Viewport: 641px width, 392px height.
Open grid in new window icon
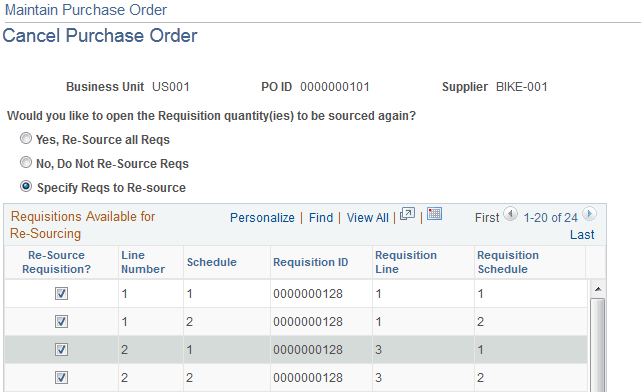tap(407, 214)
